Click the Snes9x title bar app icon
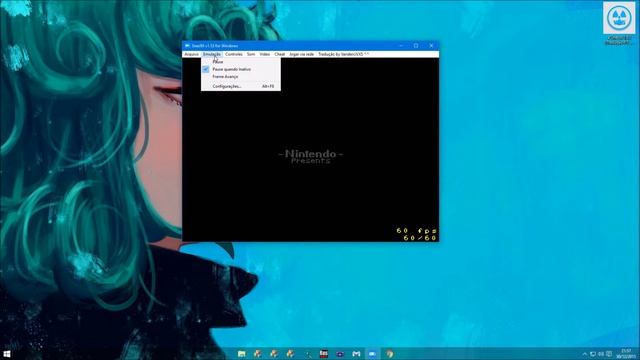 pyautogui.click(x=187, y=46)
